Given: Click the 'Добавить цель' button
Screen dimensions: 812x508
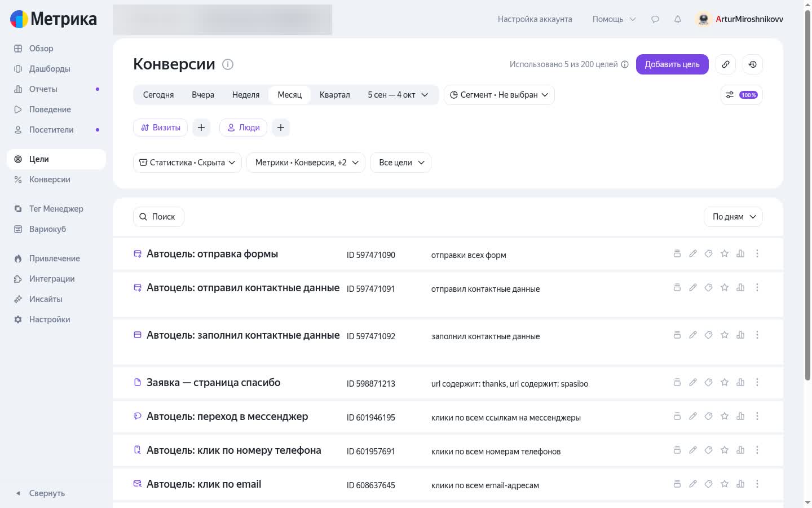Looking at the screenshot, I should pos(672,64).
